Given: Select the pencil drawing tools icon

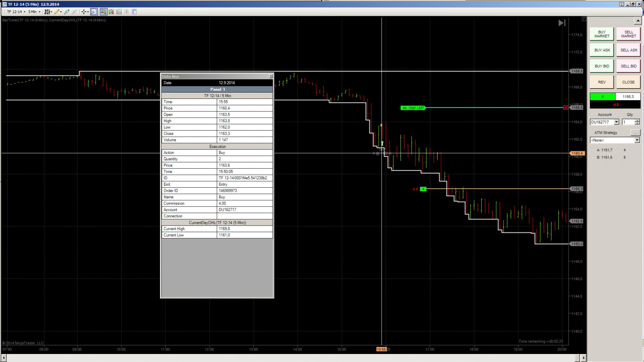Looking at the screenshot, I should click(x=57, y=12).
